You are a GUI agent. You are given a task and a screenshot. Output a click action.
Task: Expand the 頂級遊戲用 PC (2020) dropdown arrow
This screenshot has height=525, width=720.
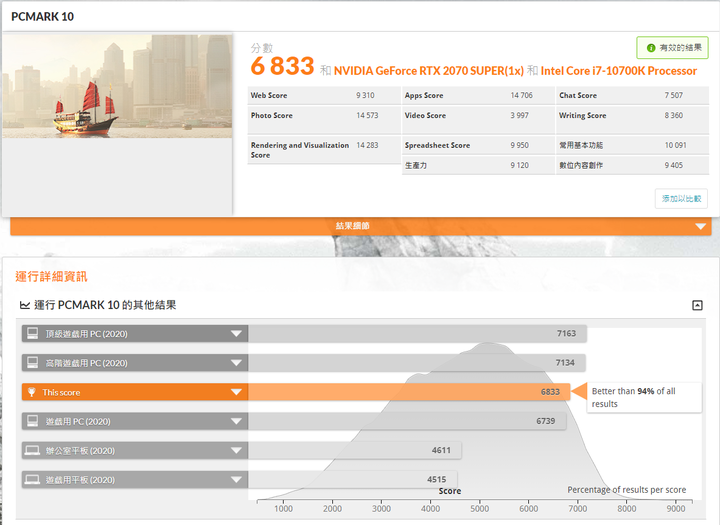pos(236,334)
